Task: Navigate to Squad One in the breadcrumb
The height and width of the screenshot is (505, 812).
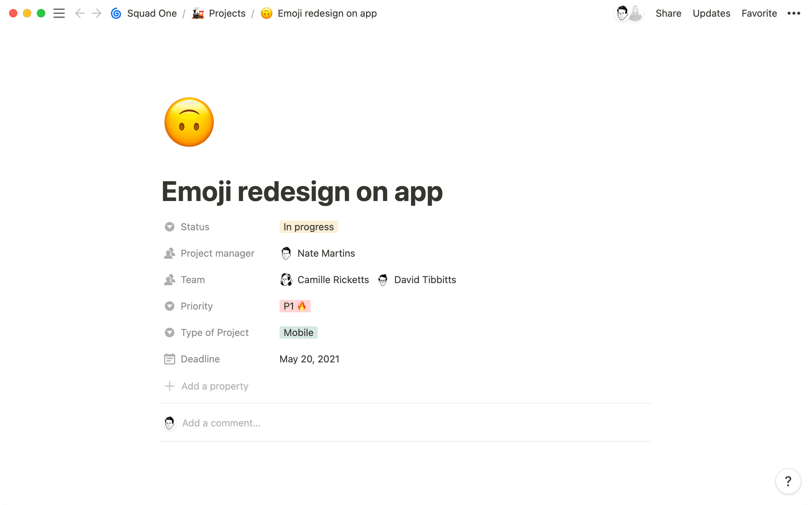Action: coord(152,14)
